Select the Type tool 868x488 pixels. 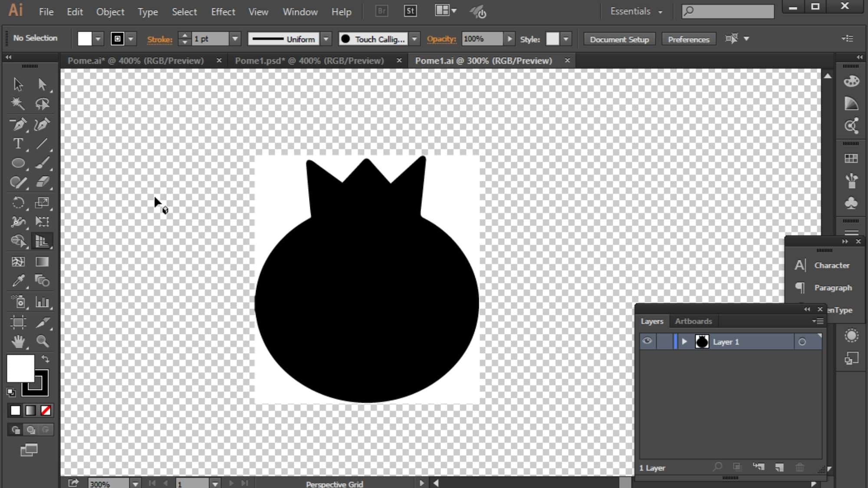(18, 144)
